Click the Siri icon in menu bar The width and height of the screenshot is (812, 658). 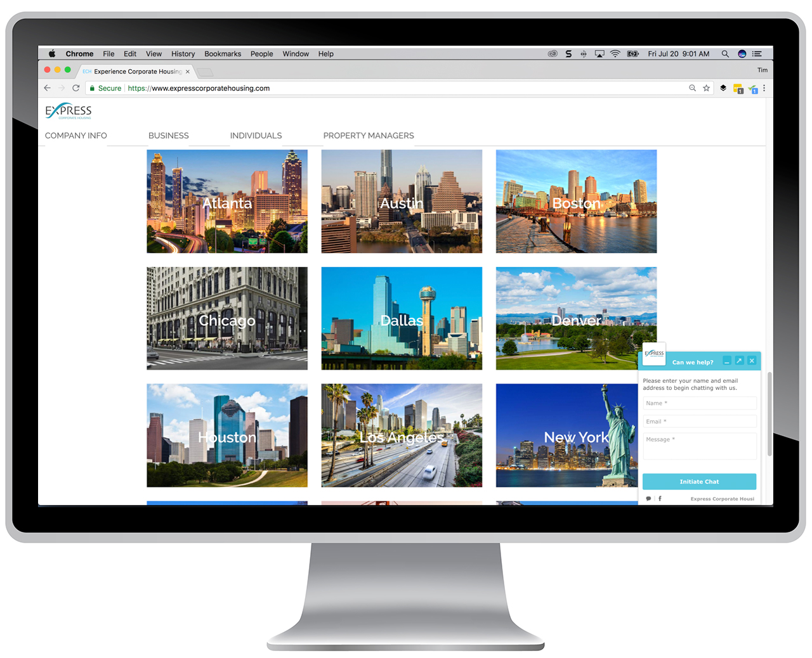click(x=742, y=54)
